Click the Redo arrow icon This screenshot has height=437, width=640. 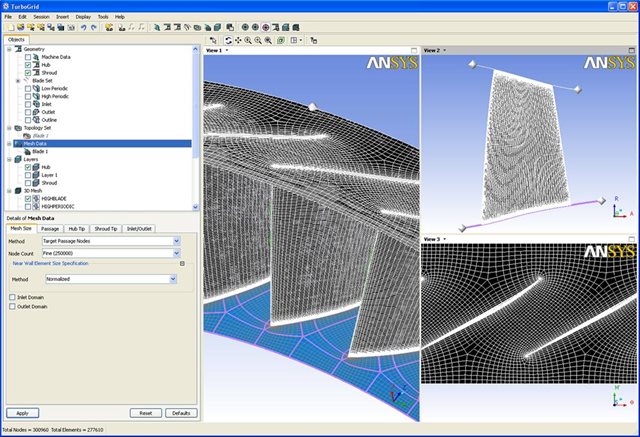93,27
